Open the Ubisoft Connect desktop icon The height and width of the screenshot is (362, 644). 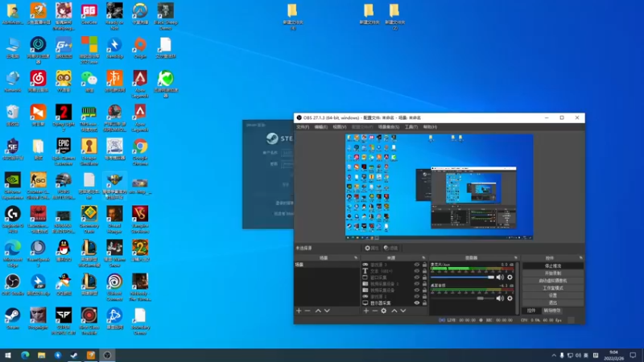(114, 287)
